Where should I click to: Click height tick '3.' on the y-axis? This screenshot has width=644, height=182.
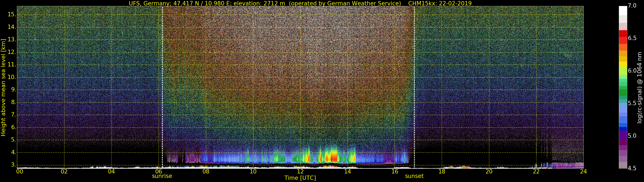[x=14, y=165]
